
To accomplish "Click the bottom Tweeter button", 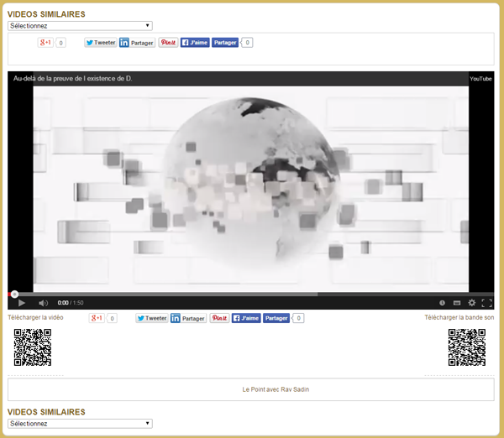I will coord(152,318).
